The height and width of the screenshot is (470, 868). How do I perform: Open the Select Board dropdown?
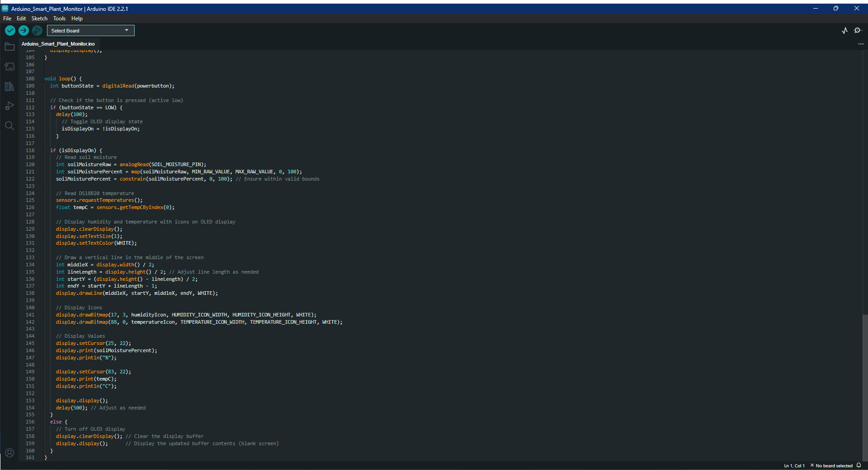[x=90, y=31]
